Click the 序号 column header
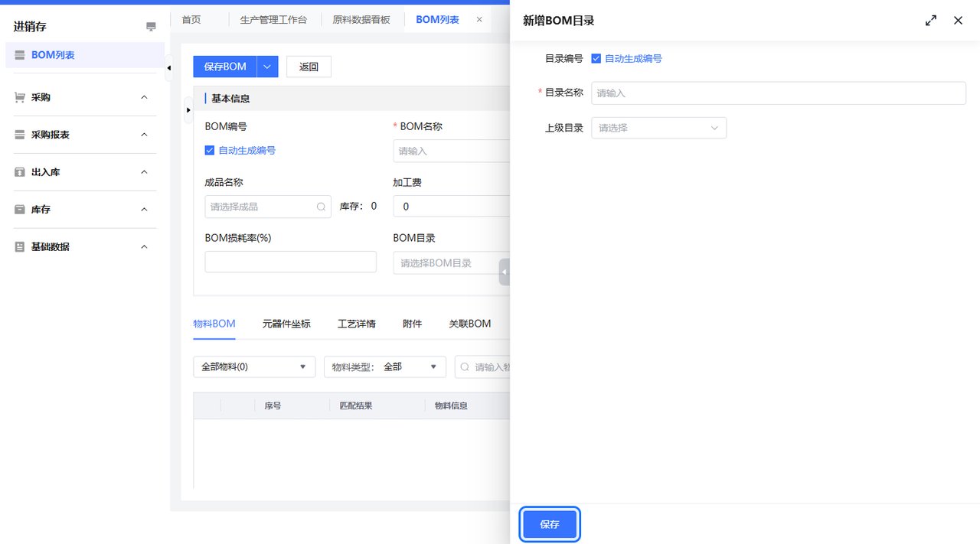Image resolution: width=980 pixels, height=544 pixels. click(273, 406)
